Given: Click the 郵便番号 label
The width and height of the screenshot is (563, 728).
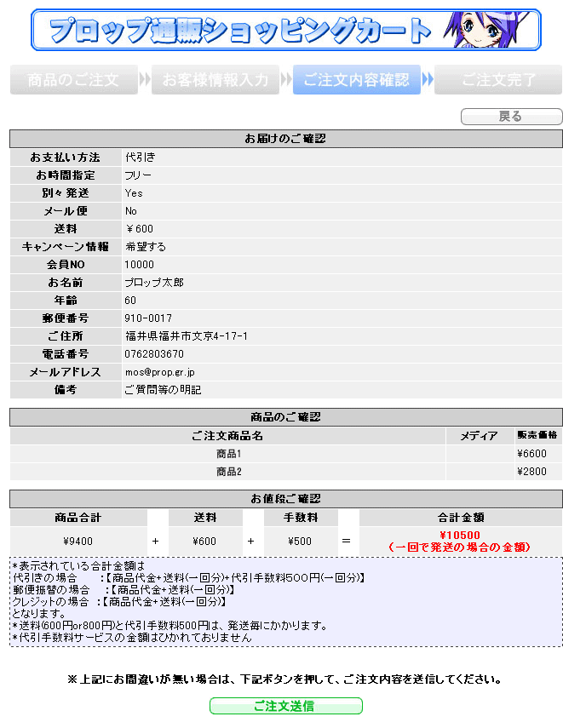Looking at the screenshot, I should pos(66,318).
